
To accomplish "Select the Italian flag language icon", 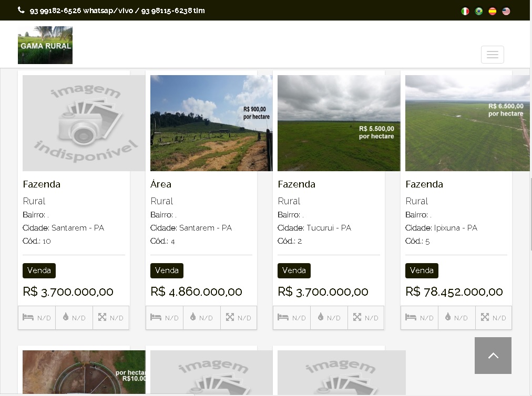I will pos(465,11).
